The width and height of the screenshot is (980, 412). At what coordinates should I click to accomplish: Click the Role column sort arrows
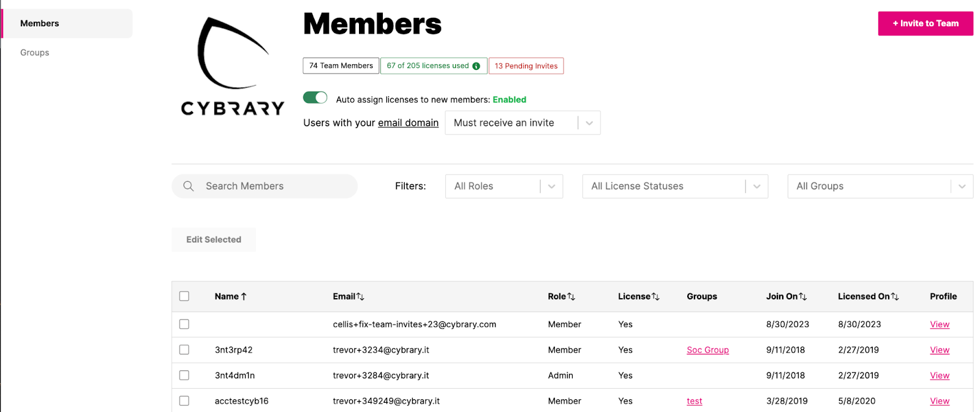(x=571, y=297)
